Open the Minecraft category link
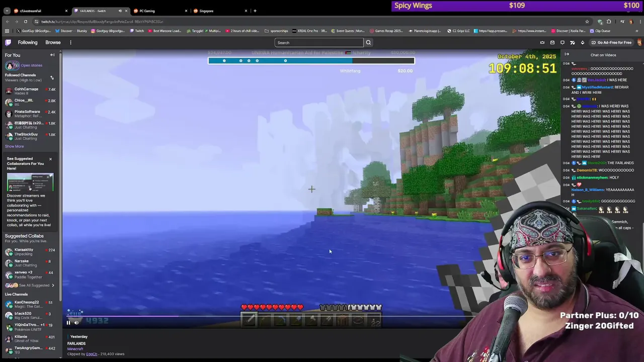This screenshot has width=644, height=362. pos(75,349)
